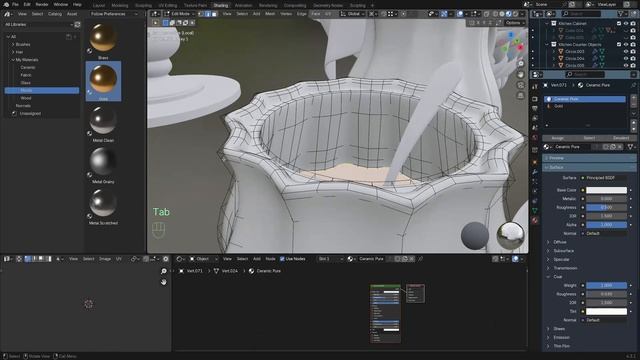Toggle Kitchen Counter Objects visibility eye
This screenshot has height=360, width=640.
[x=626, y=44]
